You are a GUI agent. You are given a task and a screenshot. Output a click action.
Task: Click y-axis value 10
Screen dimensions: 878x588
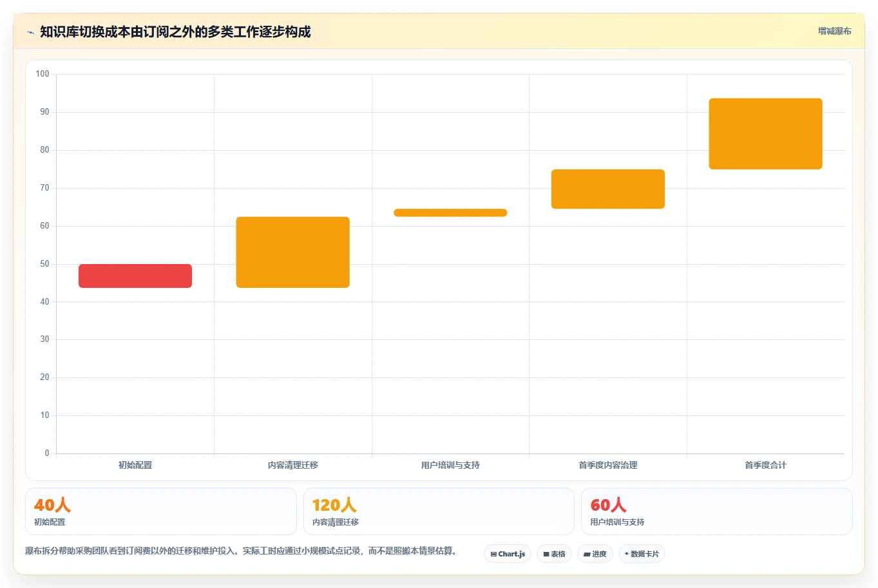(44, 415)
